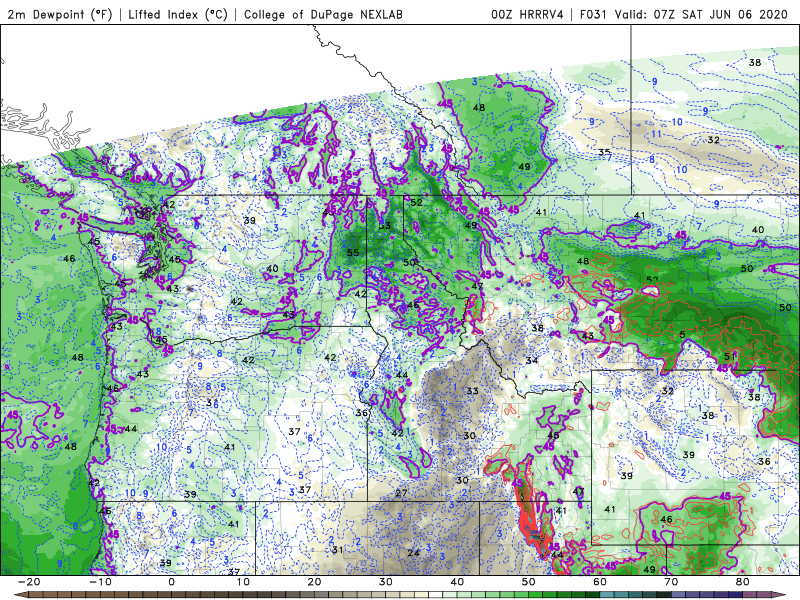The width and height of the screenshot is (800, 600).
Task: Click the -20 label on color scale
Action: click(29, 582)
